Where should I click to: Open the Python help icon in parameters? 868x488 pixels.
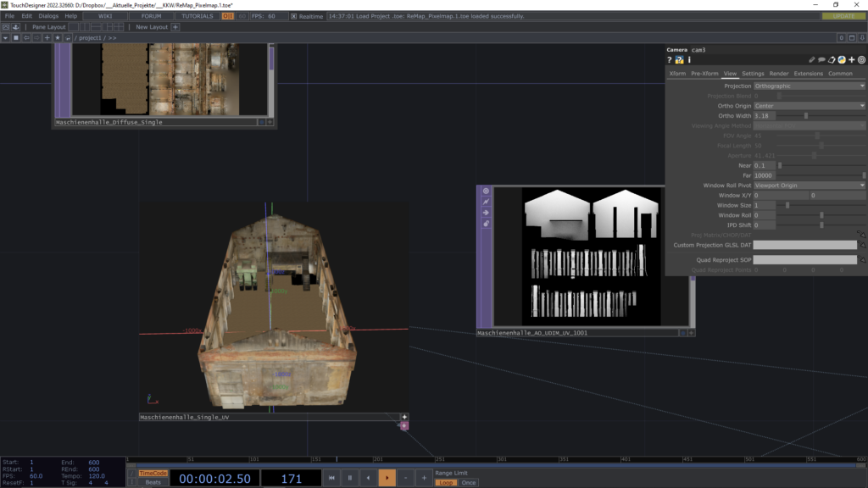coord(679,60)
